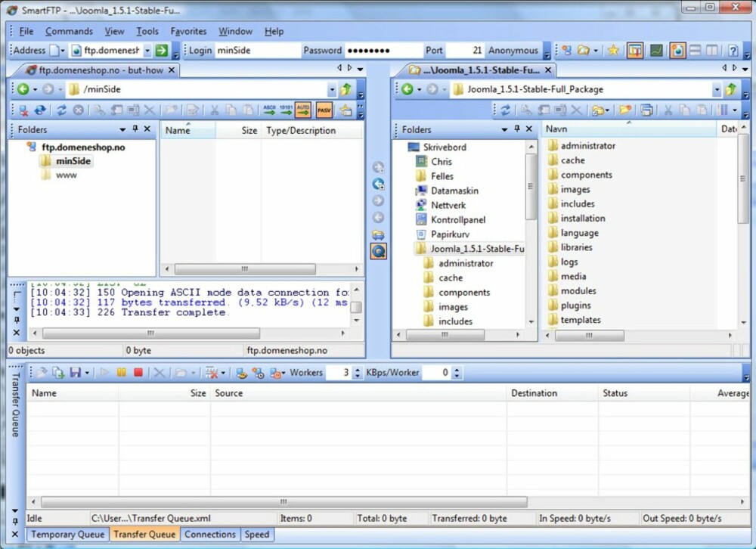This screenshot has width=756, height=549.
Task: Click the add-to-queue icon in Transfer Queue toolbar
Action: click(x=58, y=373)
